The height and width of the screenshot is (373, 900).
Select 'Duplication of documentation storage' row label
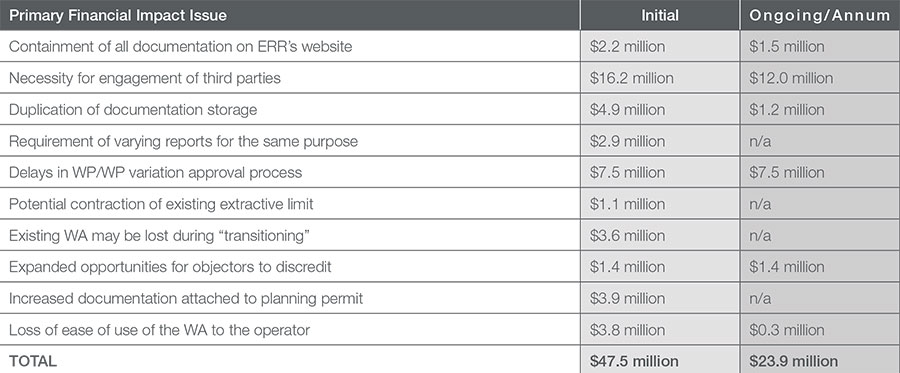point(133,110)
